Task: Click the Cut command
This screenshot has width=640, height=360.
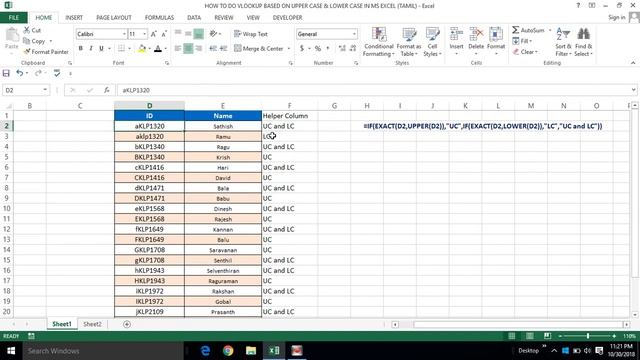Action: tap(32, 30)
